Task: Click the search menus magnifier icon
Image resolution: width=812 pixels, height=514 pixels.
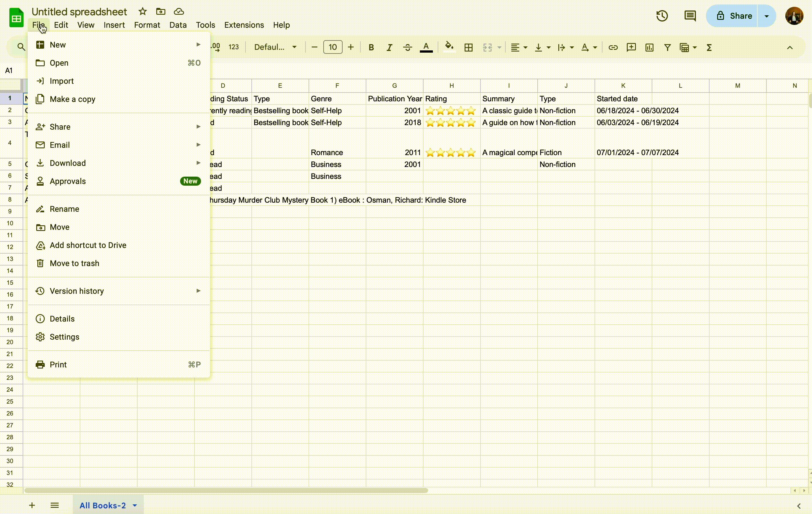Action: [x=21, y=47]
